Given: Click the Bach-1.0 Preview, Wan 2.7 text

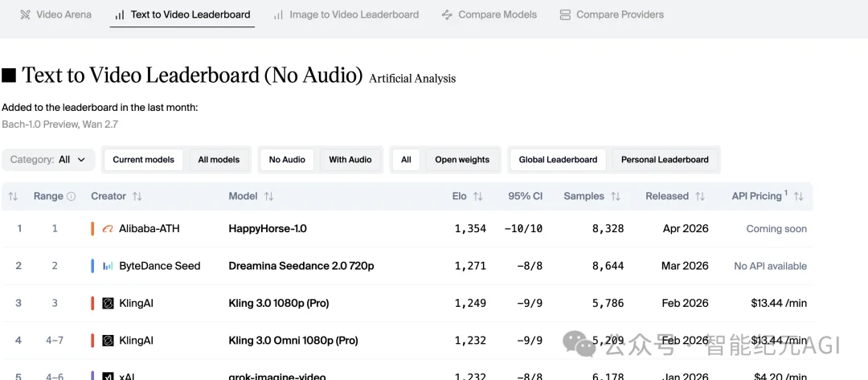Looking at the screenshot, I should coord(59,125).
